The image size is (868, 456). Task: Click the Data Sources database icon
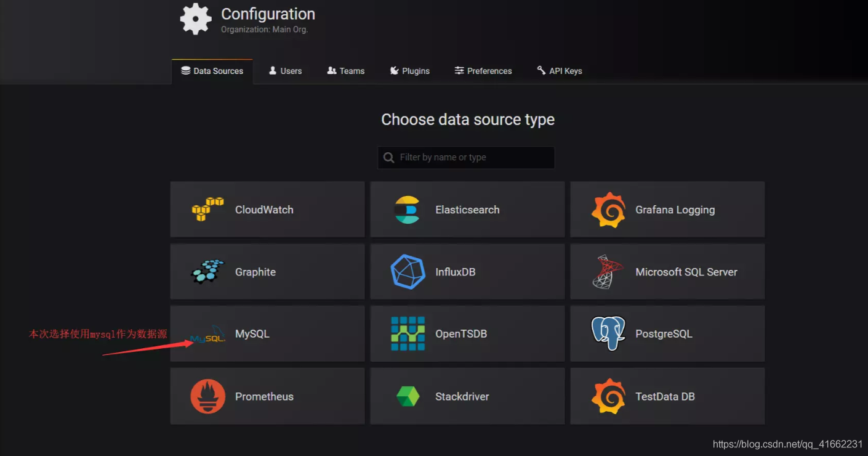[x=185, y=71]
